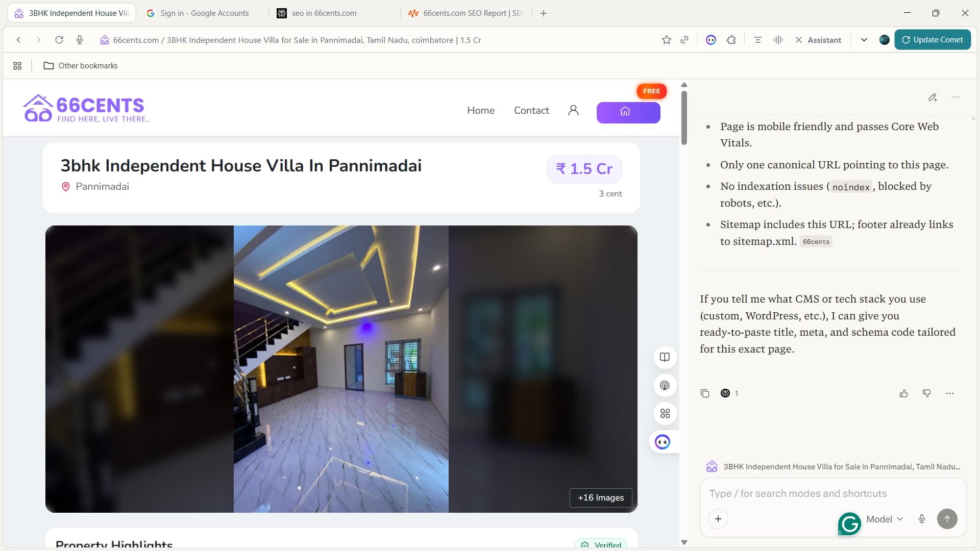The width and height of the screenshot is (980, 551).
Task: Click the address bar URL text
Action: (297, 40)
